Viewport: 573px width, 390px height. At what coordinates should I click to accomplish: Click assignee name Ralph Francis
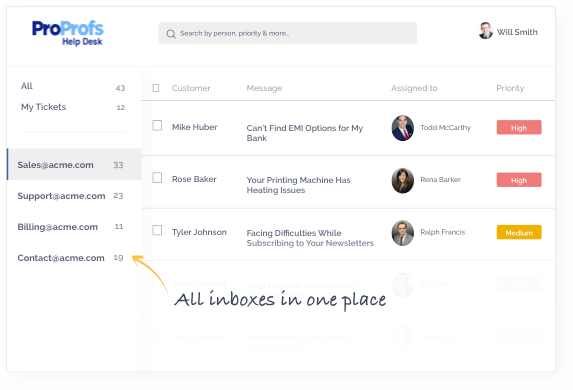[x=443, y=232]
